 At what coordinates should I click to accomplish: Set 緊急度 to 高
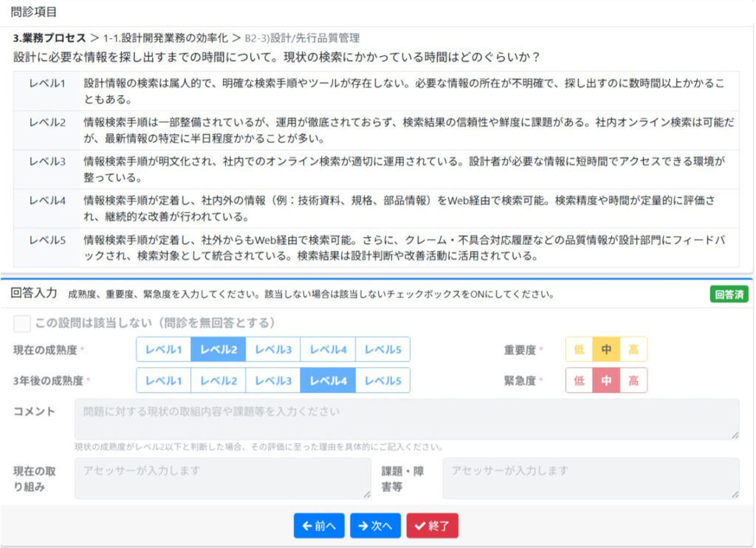pos(633,380)
